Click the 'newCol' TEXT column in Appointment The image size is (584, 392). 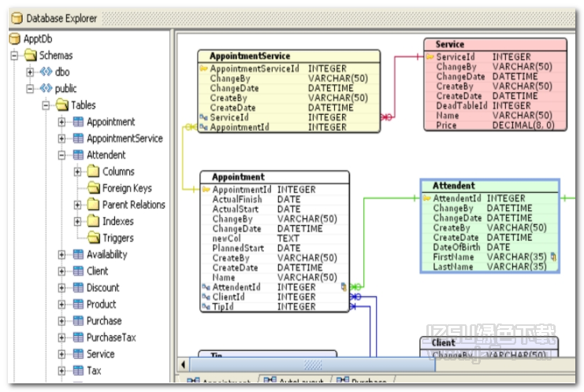click(274, 239)
